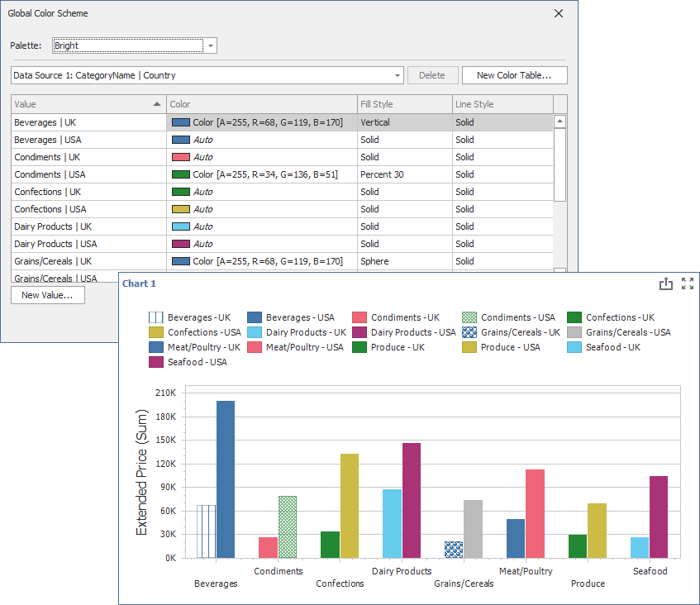
Task: Sort by the Value column header
Action: click(88, 104)
